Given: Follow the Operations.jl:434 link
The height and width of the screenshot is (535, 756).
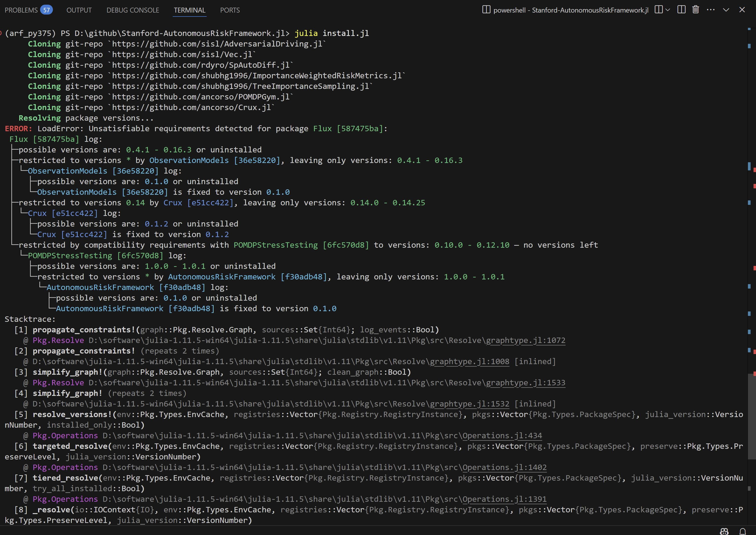Looking at the screenshot, I should (x=502, y=436).
